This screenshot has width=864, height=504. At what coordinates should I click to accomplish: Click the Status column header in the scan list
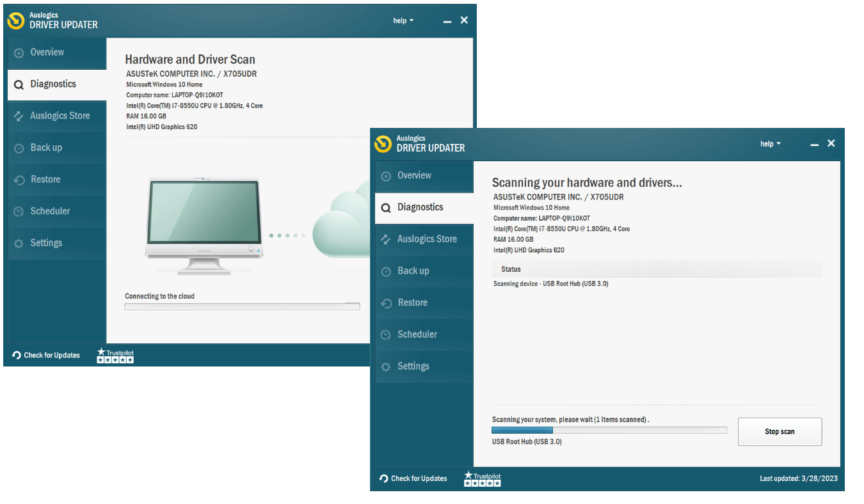[511, 269]
